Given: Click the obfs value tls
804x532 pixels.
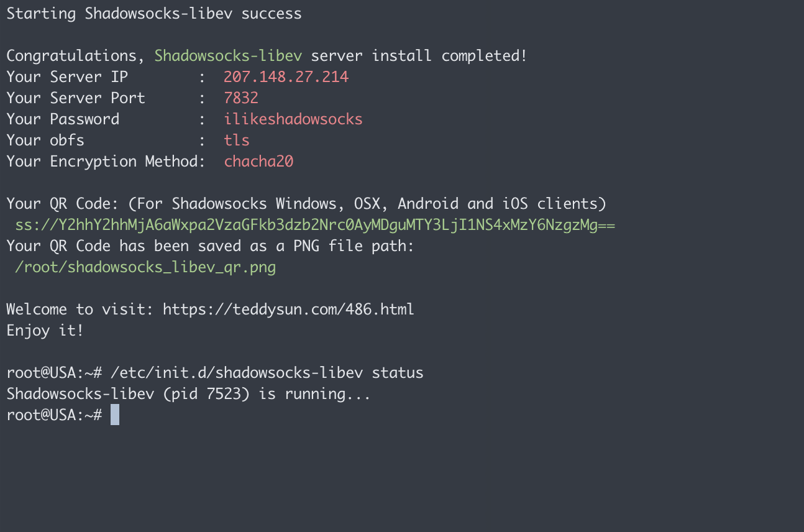Looking at the screenshot, I should point(237,140).
